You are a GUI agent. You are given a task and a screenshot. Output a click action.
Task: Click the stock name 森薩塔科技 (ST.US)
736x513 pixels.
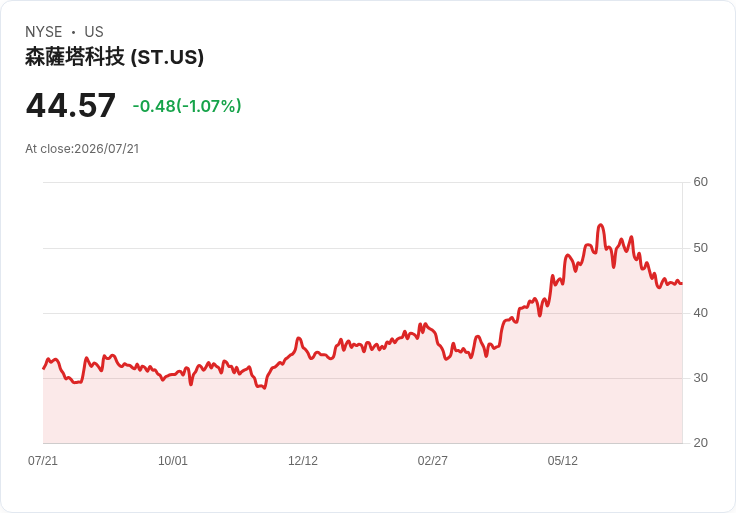(115, 57)
